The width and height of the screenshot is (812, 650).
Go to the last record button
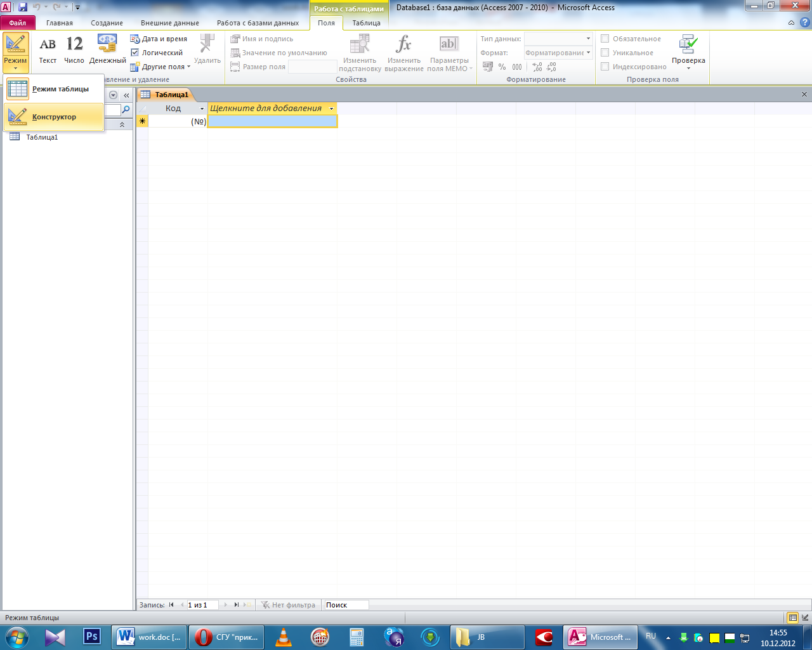237,605
